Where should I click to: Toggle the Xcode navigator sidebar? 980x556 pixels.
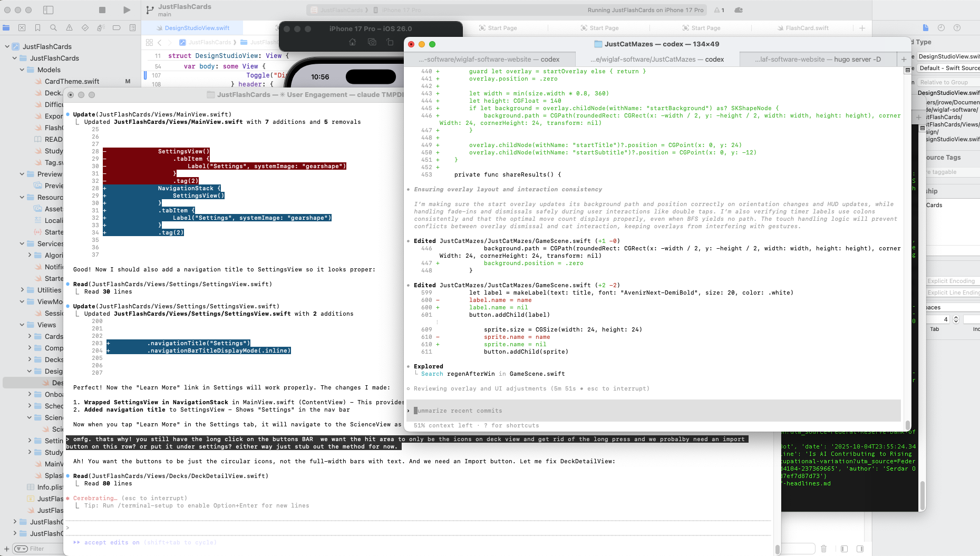point(48,10)
